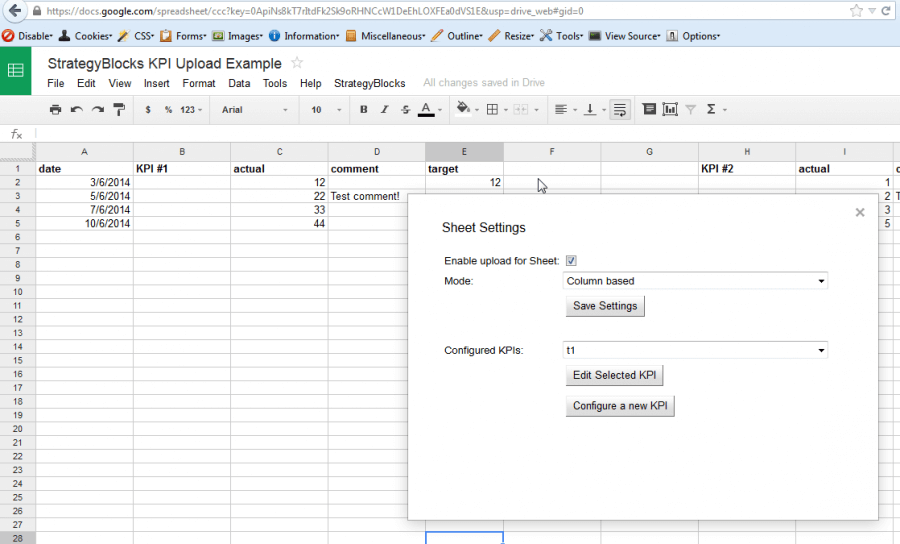The image size is (900, 544).
Task: Click document title StrategyBlocks KPI Upload Example
Action: click(x=165, y=63)
